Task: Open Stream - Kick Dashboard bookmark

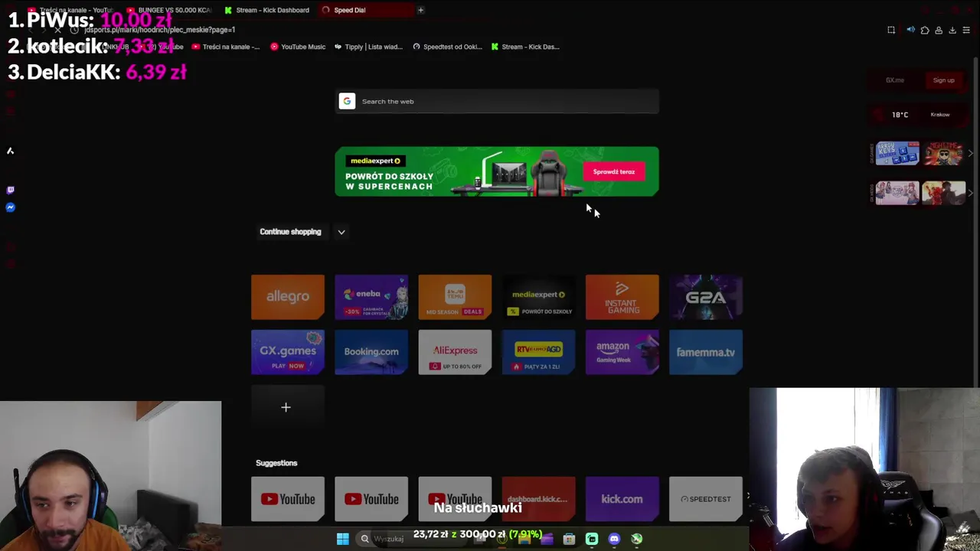Action: 525,47
